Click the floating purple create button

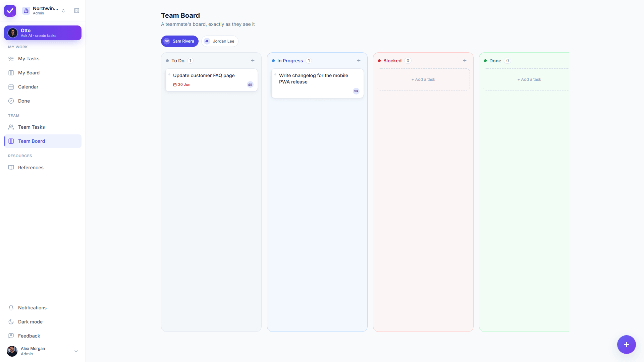627,345
